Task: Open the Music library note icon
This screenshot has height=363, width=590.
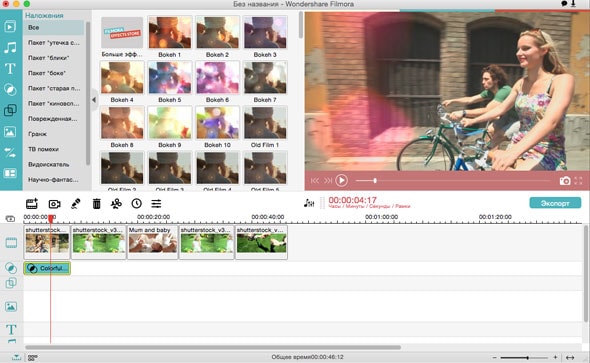Action: (10, 47)
